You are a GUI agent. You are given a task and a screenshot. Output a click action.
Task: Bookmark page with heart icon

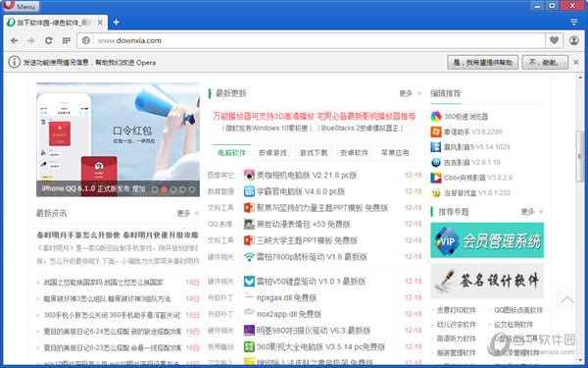554,40
